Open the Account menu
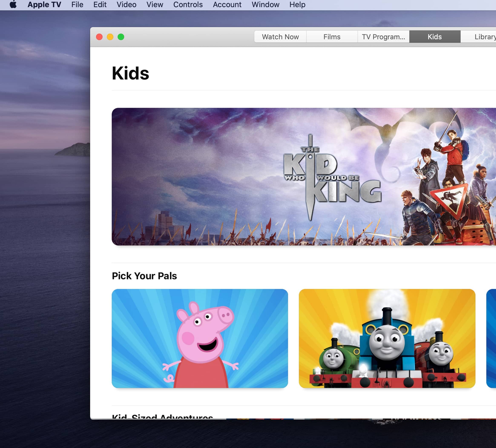 227,4
